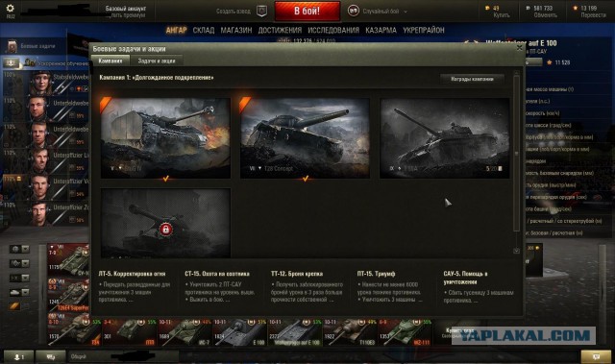Open the chat channels button
The height and width of the screenshot is (364, 615).
51,357
